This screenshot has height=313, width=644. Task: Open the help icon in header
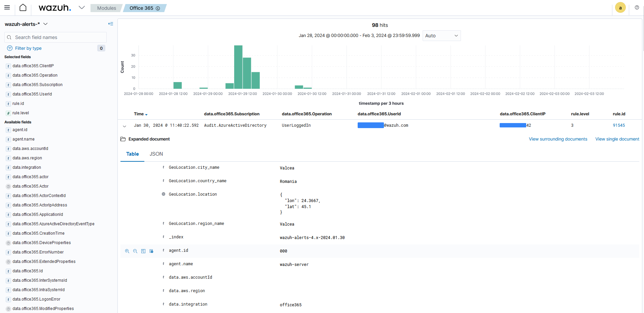[x=637, y=7]
